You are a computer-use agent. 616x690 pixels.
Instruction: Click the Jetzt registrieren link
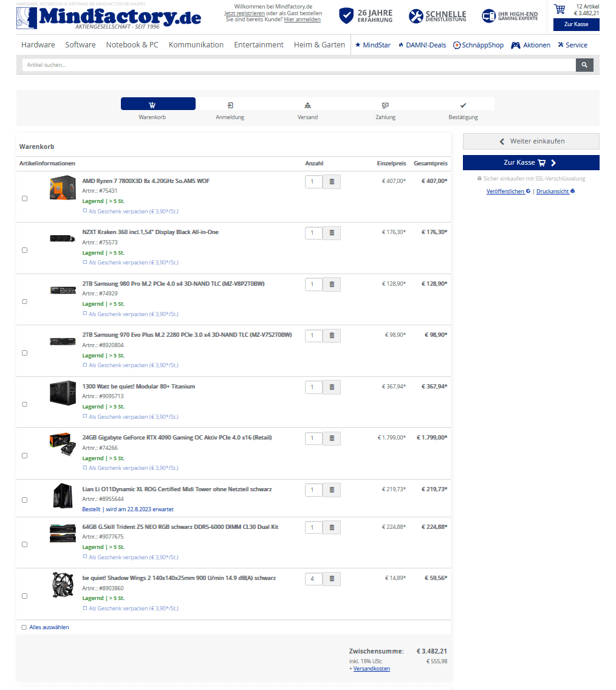point(244,13)
